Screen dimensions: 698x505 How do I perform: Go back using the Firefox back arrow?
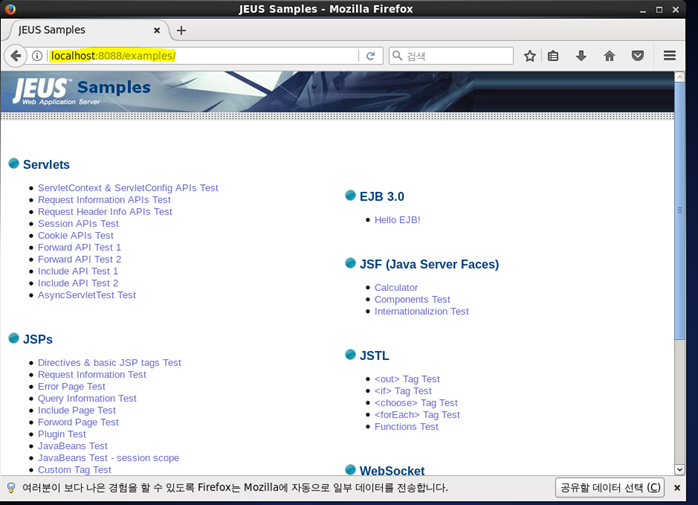coord(16,56)
